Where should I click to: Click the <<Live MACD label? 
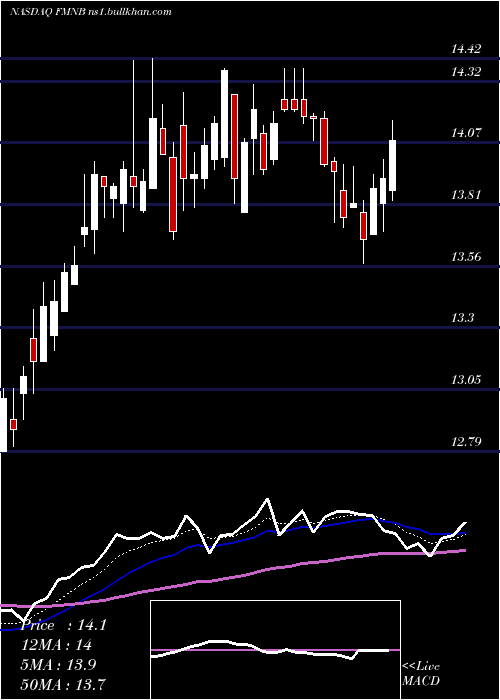coord(421,673)
